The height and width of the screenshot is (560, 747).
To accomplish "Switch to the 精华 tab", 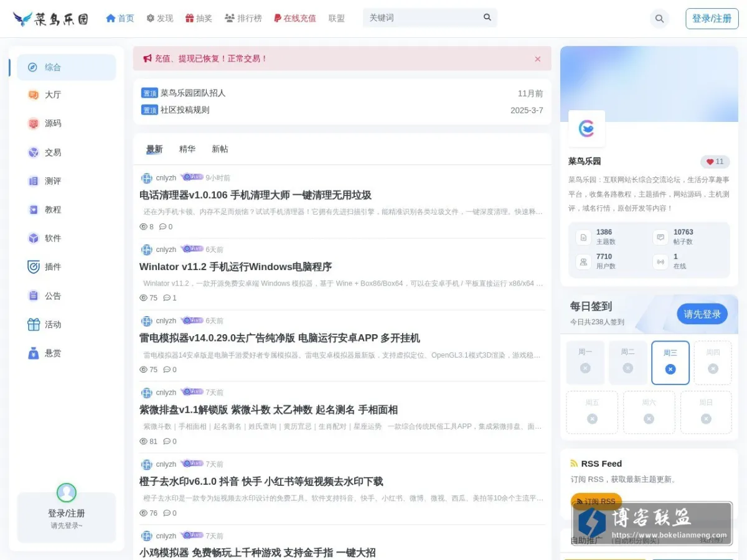I will (187, 149).
